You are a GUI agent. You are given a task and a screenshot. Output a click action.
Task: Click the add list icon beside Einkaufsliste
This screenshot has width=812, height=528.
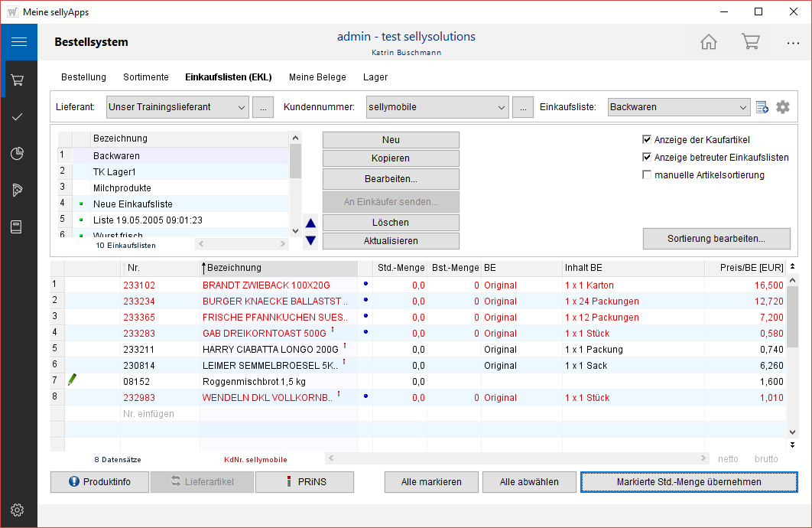[x=762, y=107]
